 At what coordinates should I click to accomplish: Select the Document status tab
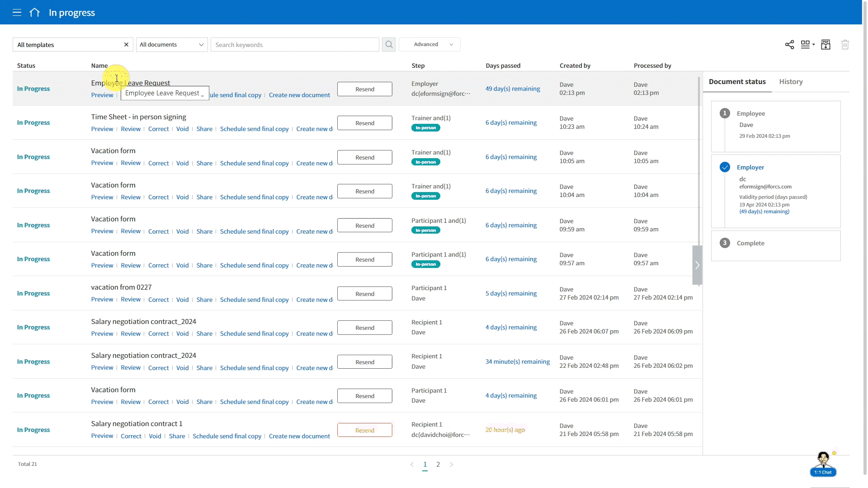[x=737, y=82]
